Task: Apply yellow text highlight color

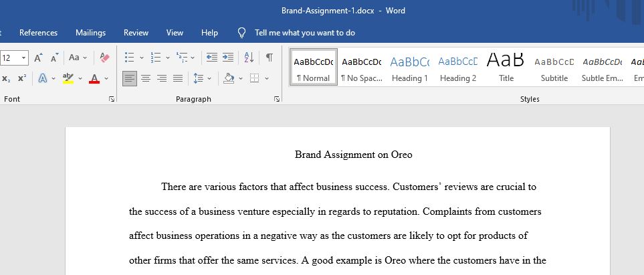Action: 68,78
